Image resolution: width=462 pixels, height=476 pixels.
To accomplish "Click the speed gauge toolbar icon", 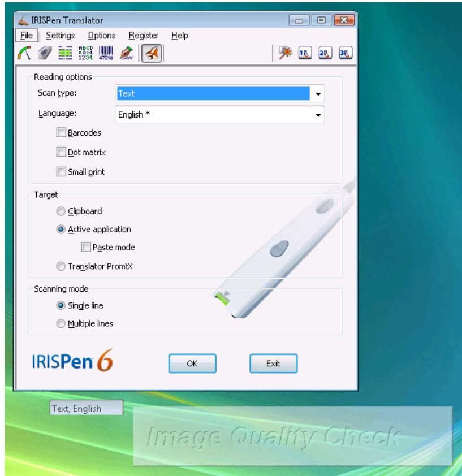I will point(25,53).
